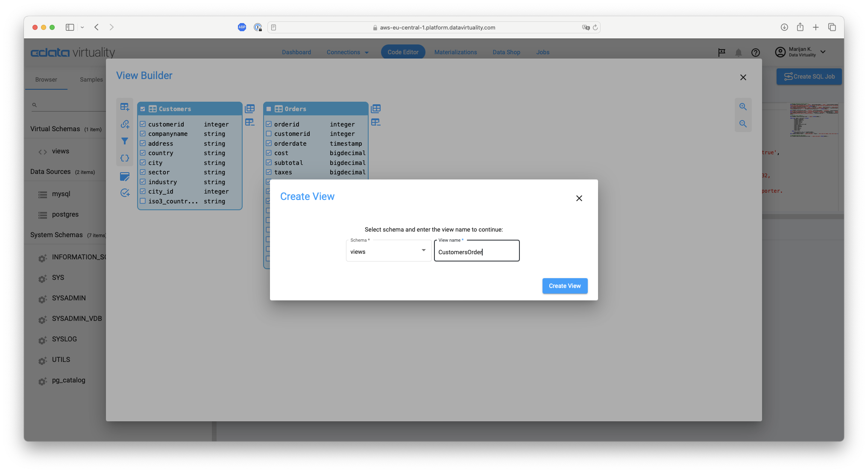
Task: Click the View name input field
Action: tap(476, 251)
